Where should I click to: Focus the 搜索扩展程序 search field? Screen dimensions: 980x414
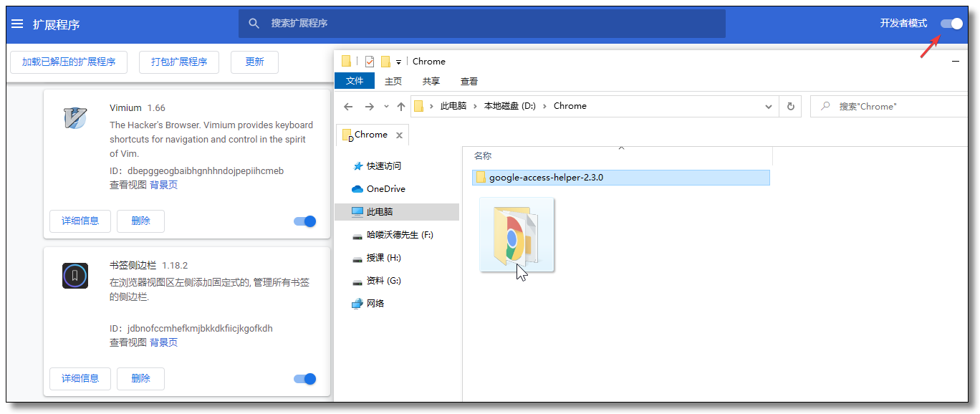[x=482, y=24]
